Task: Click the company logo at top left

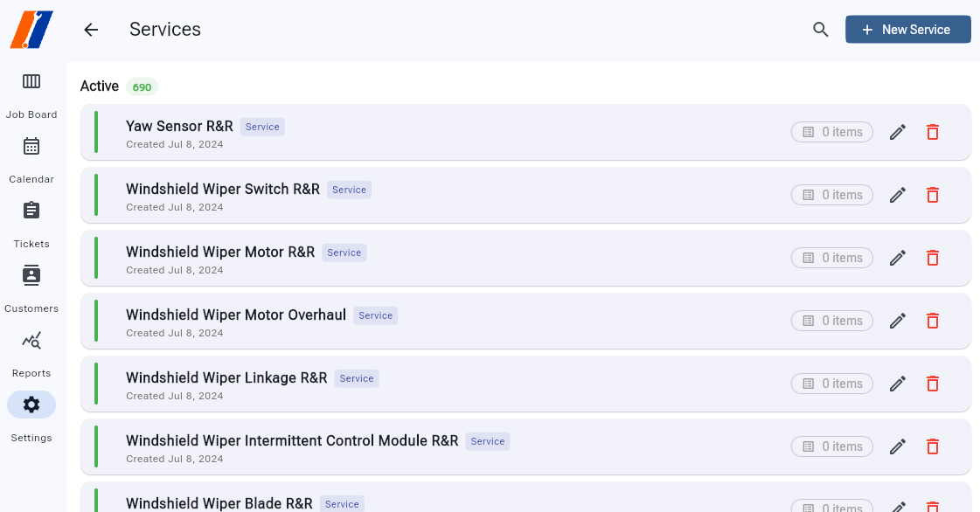Action: [x=30, y=29]
